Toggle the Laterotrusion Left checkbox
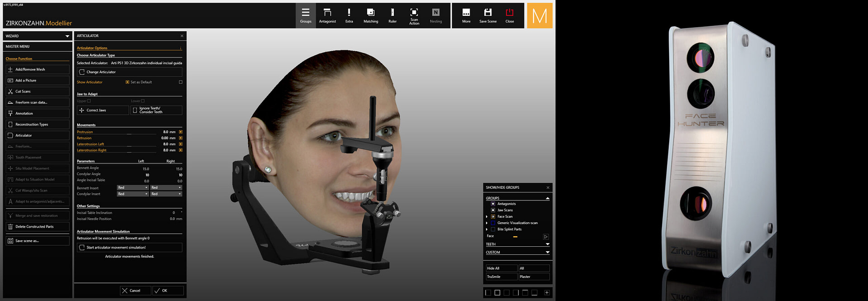 180,144
